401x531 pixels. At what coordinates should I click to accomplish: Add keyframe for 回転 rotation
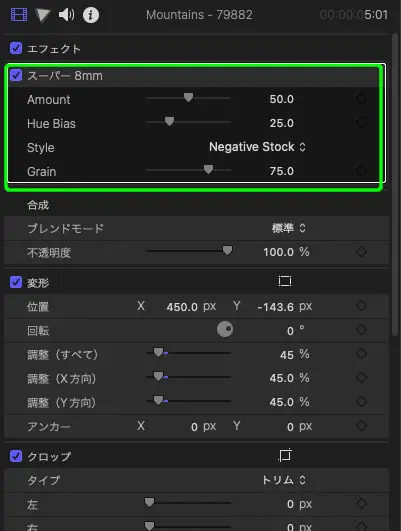pyautogui.click(x=361, y=330)
